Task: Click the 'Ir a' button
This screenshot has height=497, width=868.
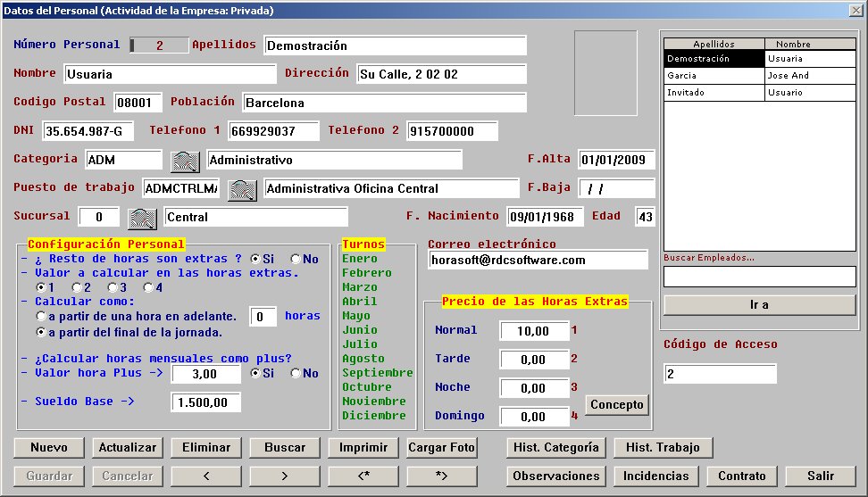Action: 759,304
